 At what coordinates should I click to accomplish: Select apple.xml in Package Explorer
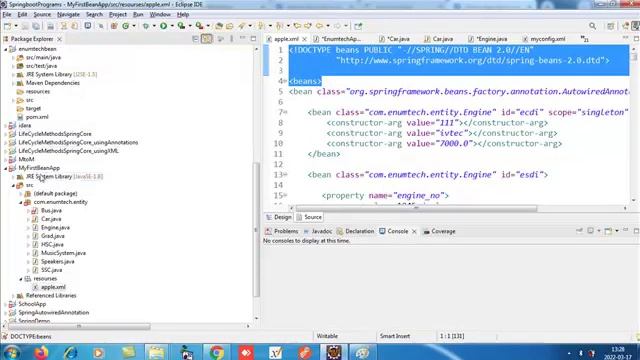53,287
